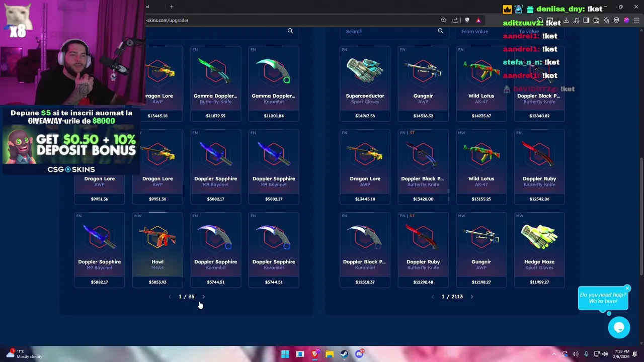This screenshot has width=644, height=362.
Task: Open the Brave Wallet icon
Action: (596, 20)
